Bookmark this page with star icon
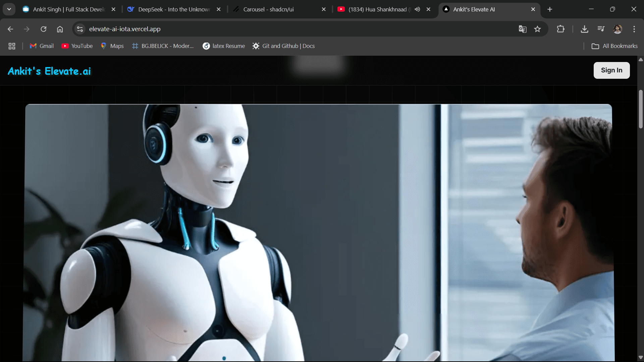This screenshot has height=362, width=644. pos(538,29)
